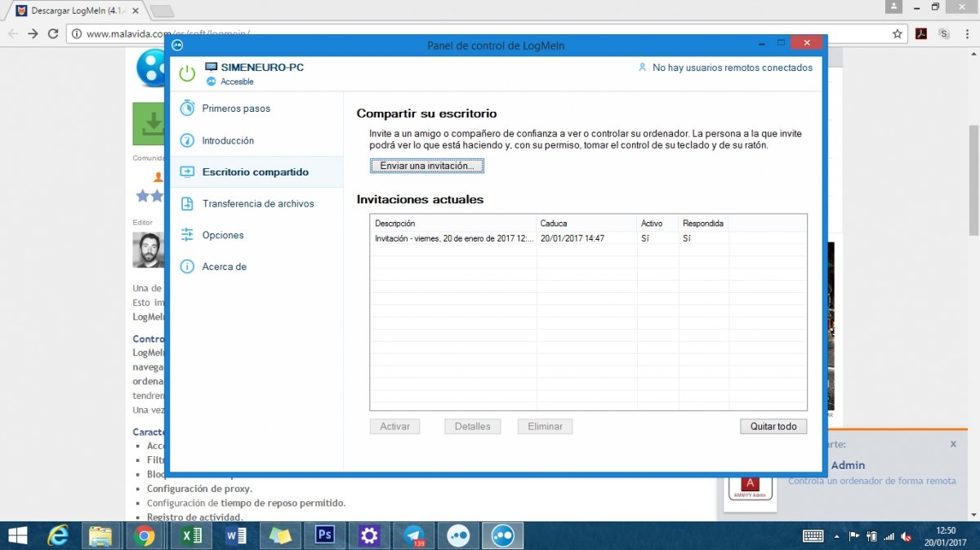This screenshot has height=550, width=980.
Task: Sort invitations by Descripción column header
Action: [x=453, y=223]
